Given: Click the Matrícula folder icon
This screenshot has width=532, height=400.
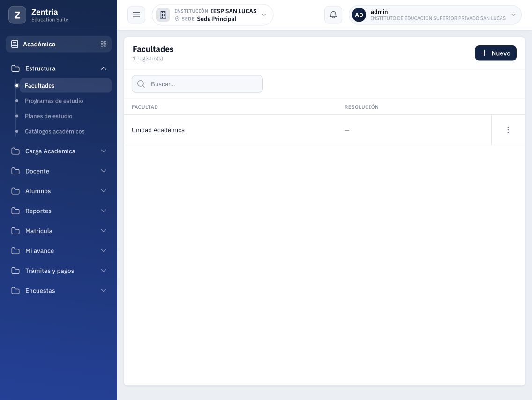Looking at the screenshot, I should [x=15, y=231].
